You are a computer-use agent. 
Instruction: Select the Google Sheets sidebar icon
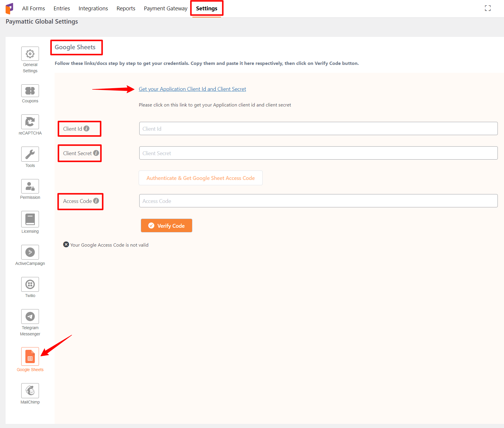[30, 356]
